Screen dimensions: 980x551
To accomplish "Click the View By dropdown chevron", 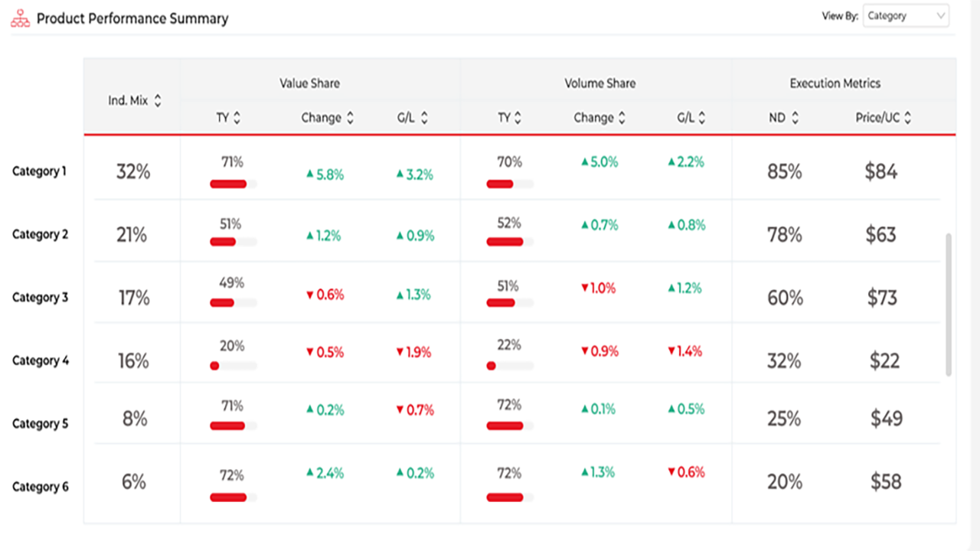I will click(x=940, y=16).
